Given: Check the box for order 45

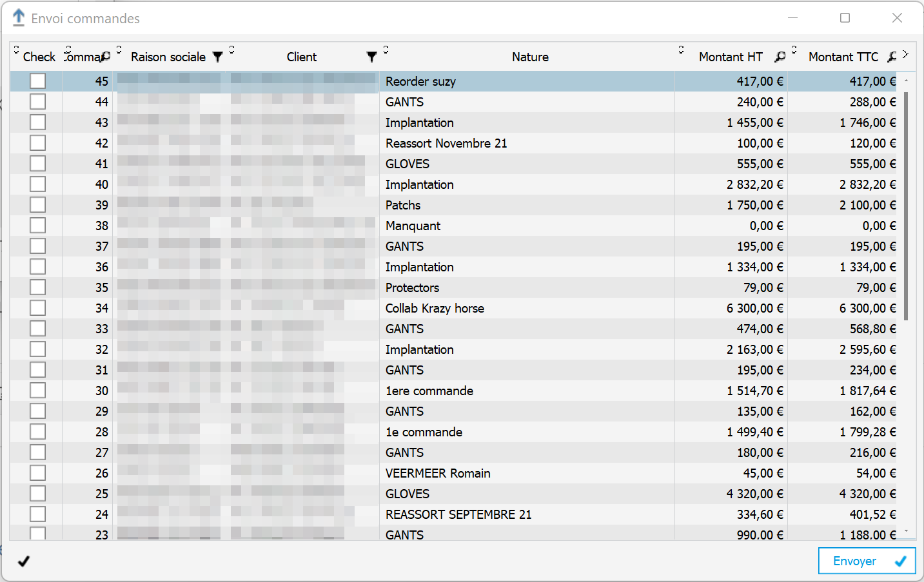Looking at the screenshot, I should pyautogui.click(x=37, y=81).
